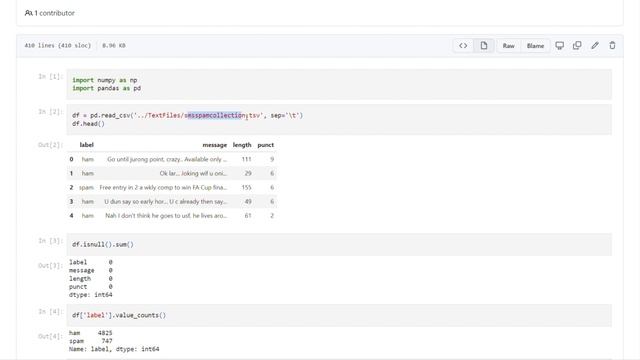
Task: Click the 'punct' column header
Action: 266,145
